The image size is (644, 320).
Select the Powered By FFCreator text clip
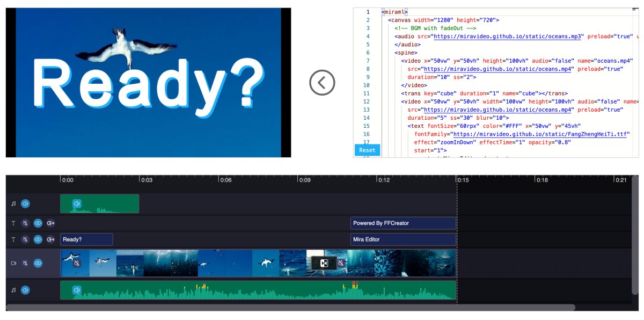tap(404, 223)
